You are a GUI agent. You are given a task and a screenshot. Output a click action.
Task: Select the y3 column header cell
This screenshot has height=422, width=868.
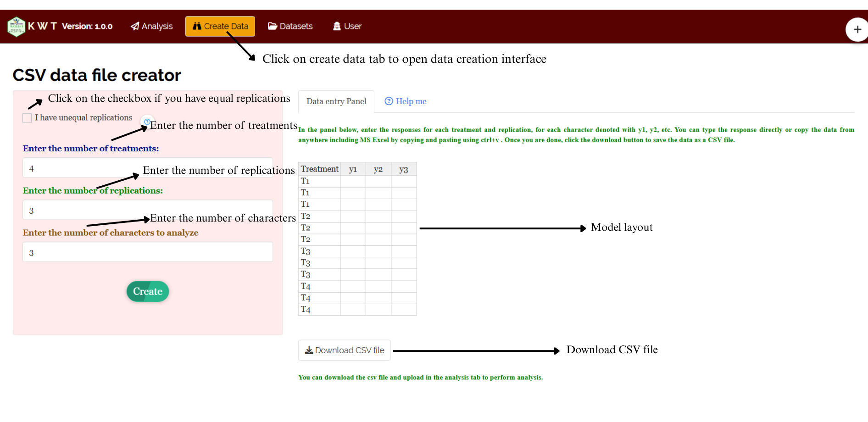404,169
